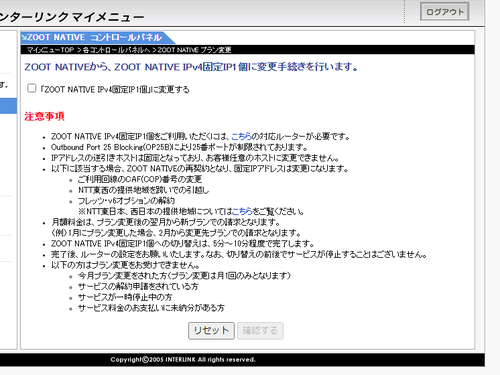Click the 以下の方はプラン変更をお受けできません line
The image size is (500, 375).
pos(125,265)
